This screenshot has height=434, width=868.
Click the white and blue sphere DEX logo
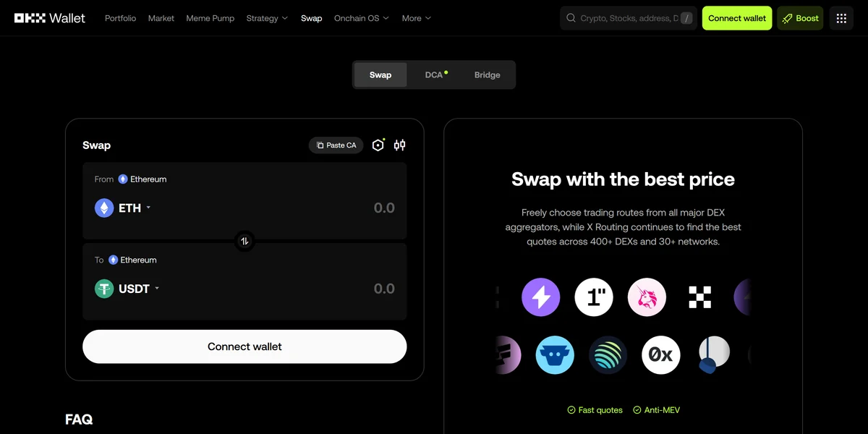pos(713,355)
